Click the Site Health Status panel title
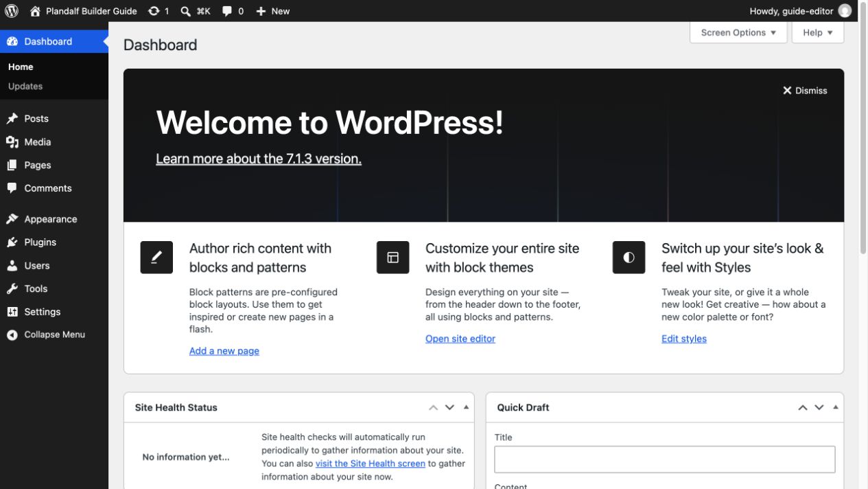Screen dimensions: 868x489 176,408
